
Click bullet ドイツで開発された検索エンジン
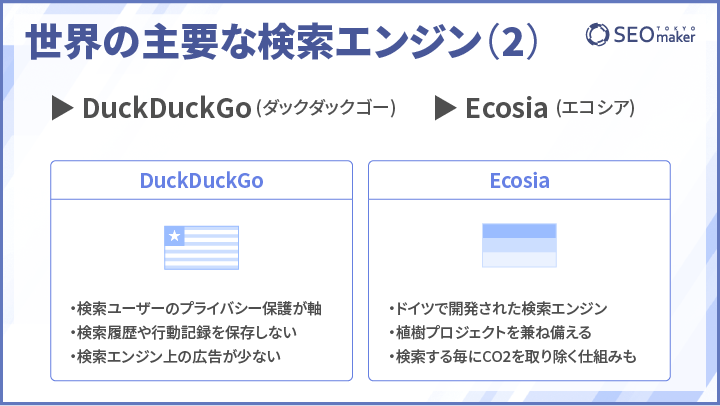point(498,309)
